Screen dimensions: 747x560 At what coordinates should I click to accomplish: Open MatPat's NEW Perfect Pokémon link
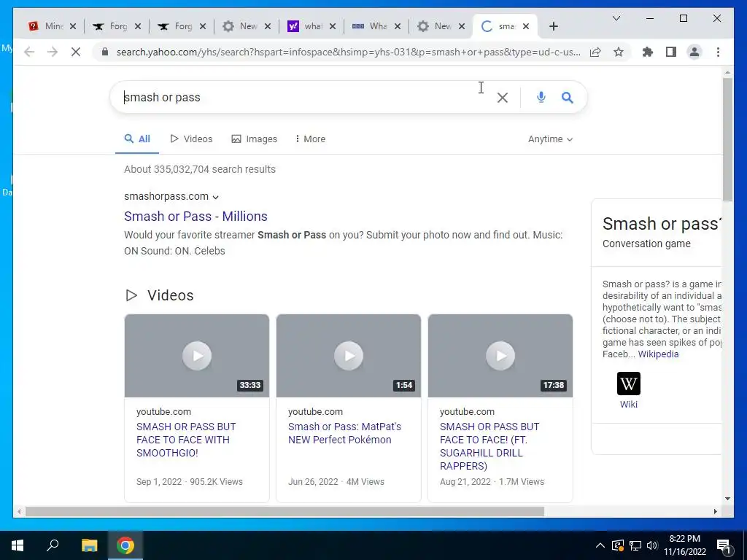(x=344, y=433)
